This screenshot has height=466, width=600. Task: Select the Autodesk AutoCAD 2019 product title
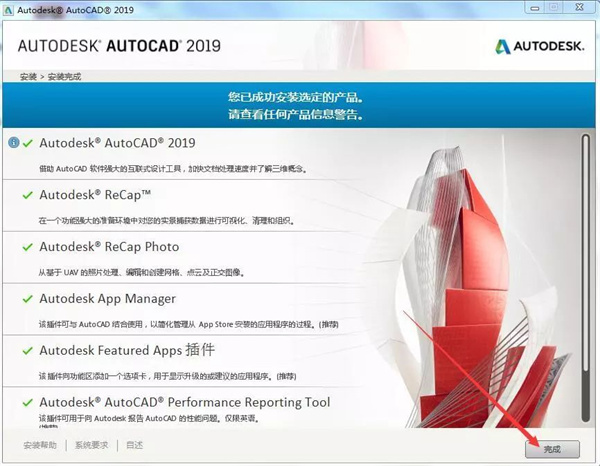pos(117,143)
